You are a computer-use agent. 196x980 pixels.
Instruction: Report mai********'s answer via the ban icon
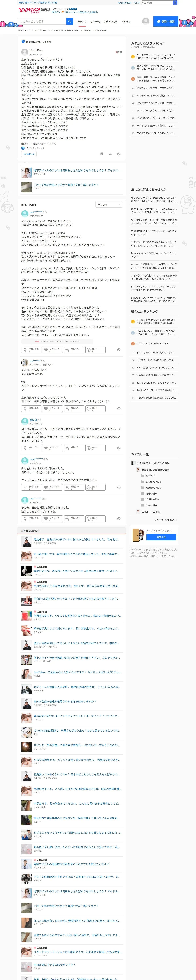[119, 350]
